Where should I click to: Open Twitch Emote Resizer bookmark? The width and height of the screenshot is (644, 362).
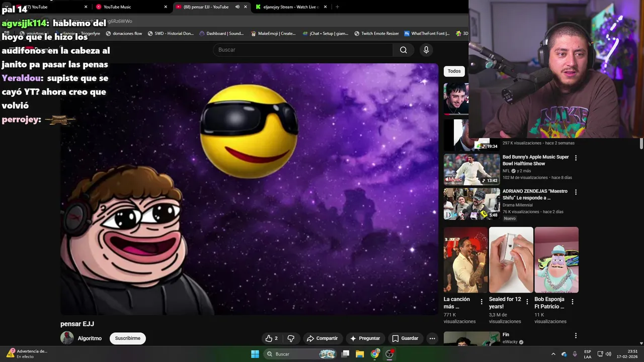tap(376, 34)
